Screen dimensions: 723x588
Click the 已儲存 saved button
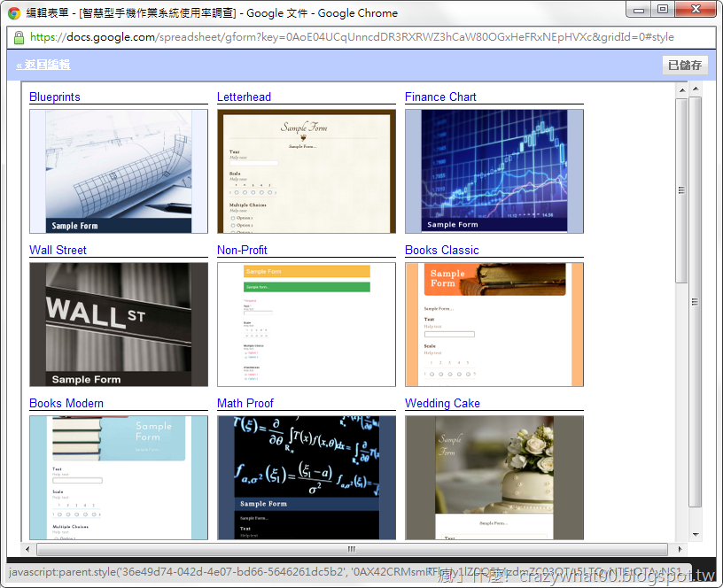point(685,65)
